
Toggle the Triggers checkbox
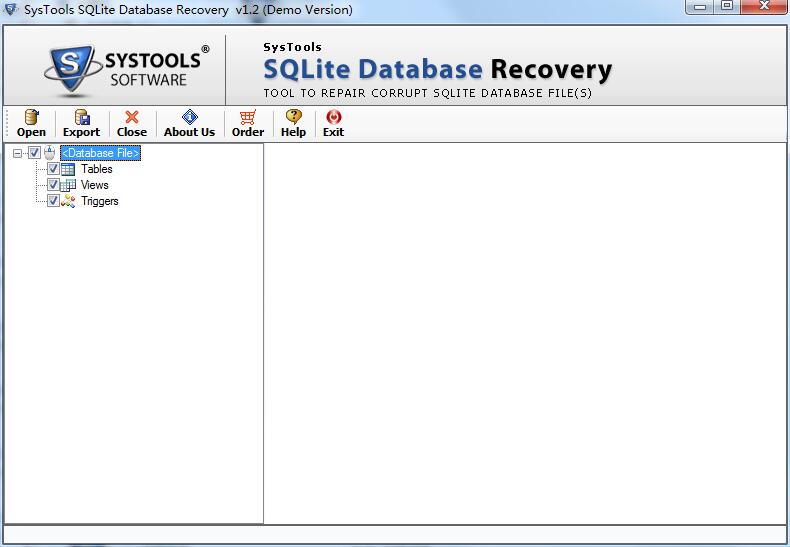click(53, 201)
